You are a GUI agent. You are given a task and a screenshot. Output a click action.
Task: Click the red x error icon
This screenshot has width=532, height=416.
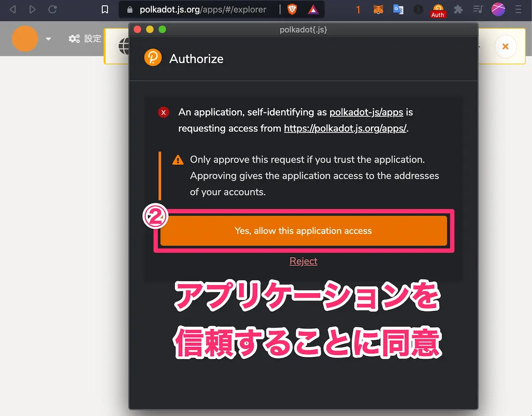tap(164, 113)
